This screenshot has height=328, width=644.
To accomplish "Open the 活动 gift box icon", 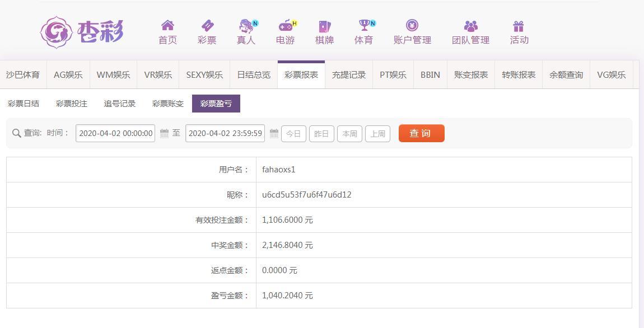I will tap(519, 26).
